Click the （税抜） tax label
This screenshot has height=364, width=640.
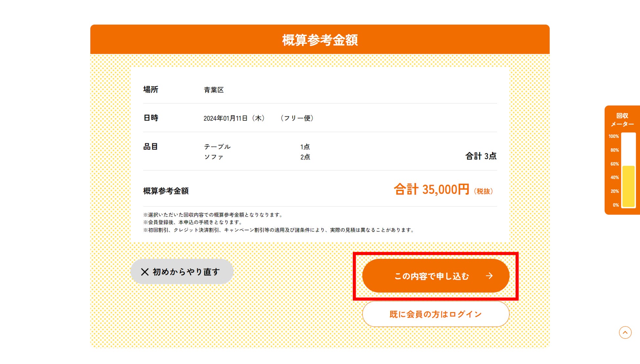tap(483, 191)
